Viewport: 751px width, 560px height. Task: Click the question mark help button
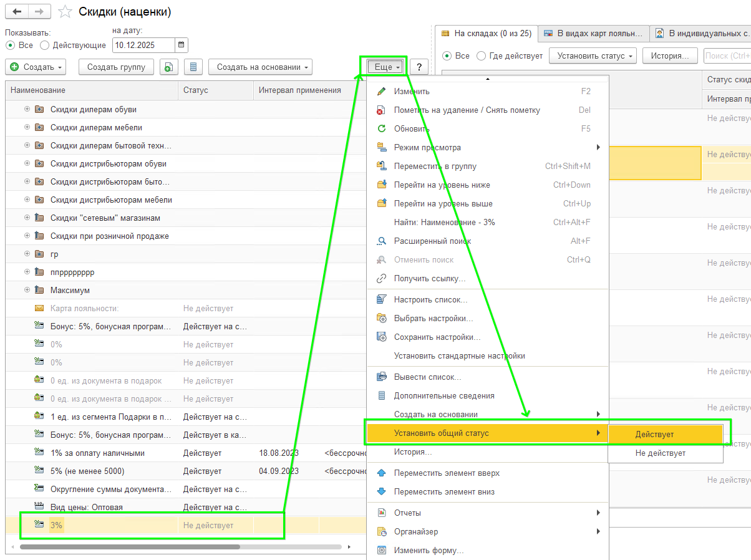(419, 67)
